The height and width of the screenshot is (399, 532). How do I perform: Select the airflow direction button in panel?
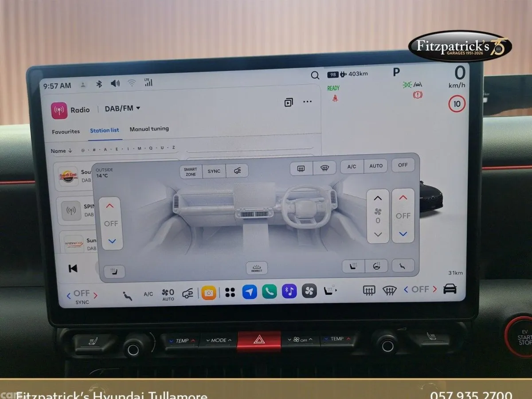point(403,266)
